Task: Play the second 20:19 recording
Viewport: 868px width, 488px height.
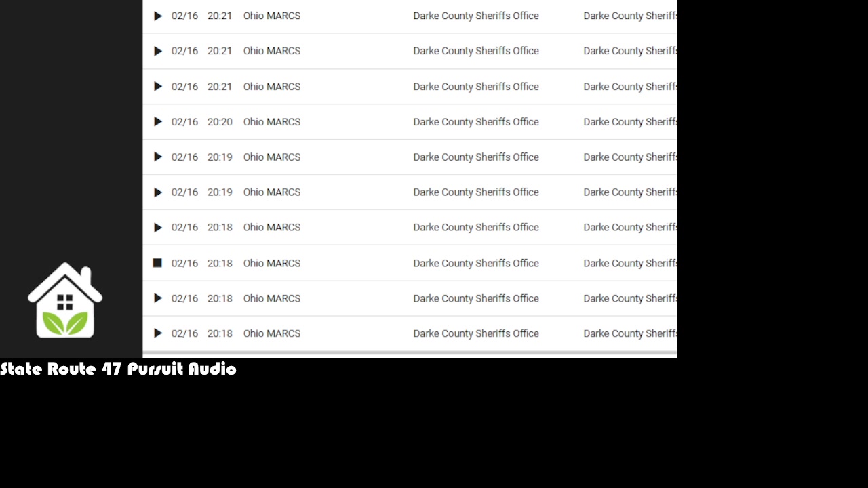Action: (158, 192)
